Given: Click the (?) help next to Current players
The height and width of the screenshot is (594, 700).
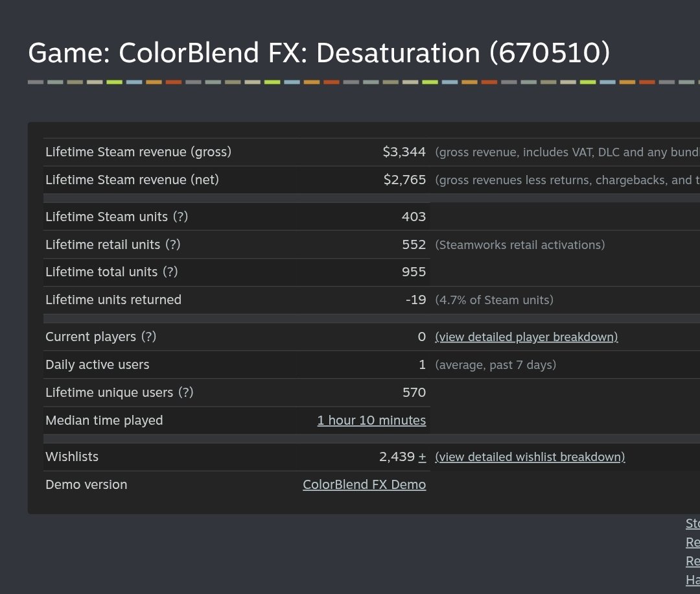Looking at the screenshot, I should pos(148,337).
